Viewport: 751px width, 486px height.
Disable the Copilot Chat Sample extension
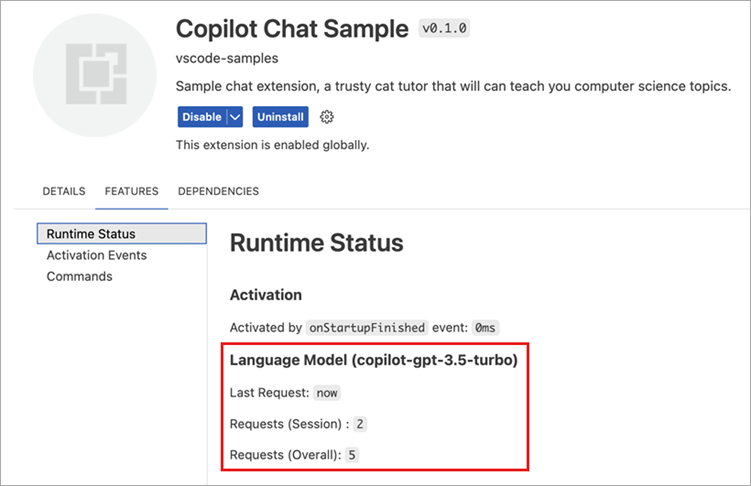[x=202, y=117]
